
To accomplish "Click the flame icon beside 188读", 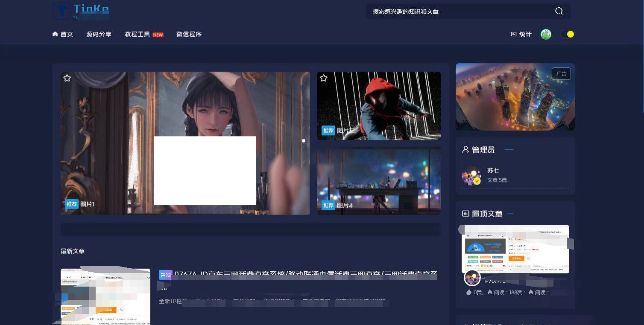I will [x=490, y=292].
